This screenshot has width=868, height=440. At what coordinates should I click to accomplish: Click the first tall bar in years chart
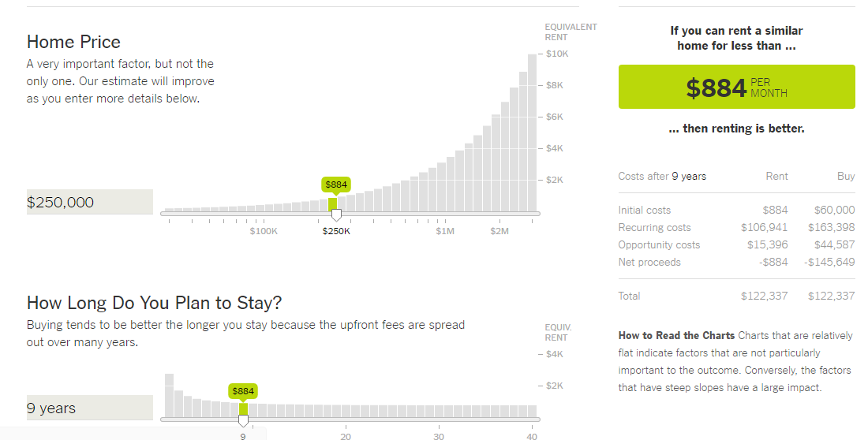click(x=170, y=396)
